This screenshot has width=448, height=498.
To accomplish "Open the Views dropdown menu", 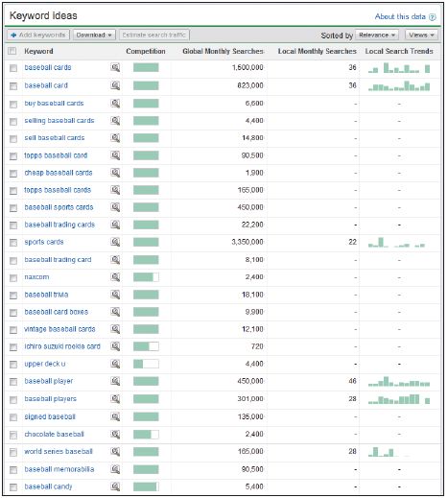I will 421,35.
